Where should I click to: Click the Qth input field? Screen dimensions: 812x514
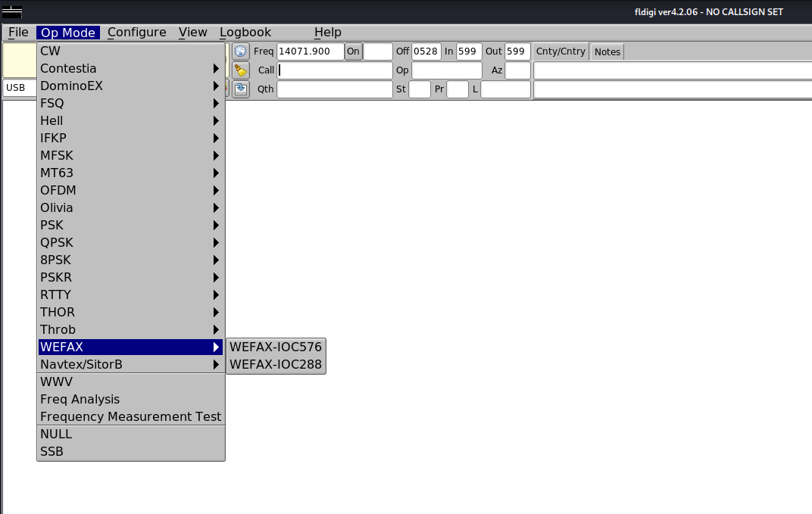(x=335, y=89)
